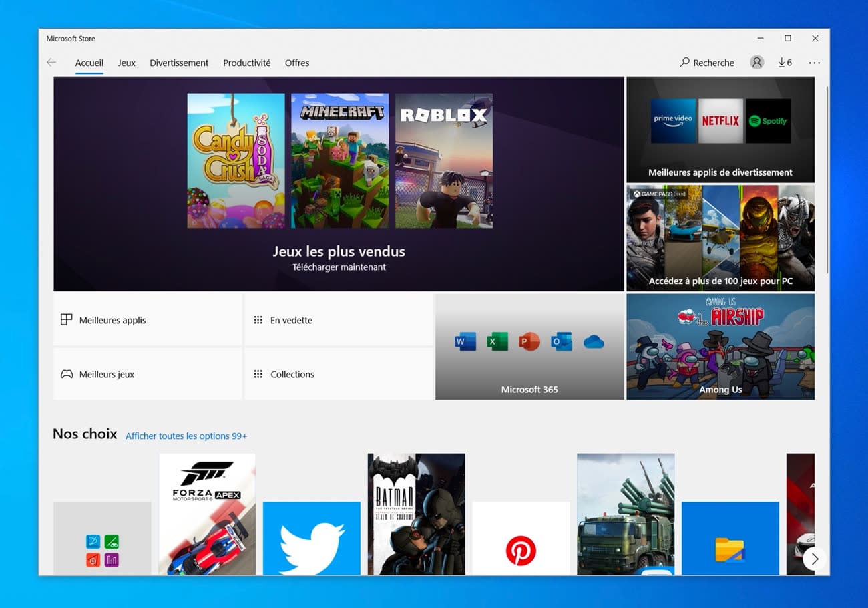Open the Meilleures applis button
868x608 pixels.
(148, 320)
